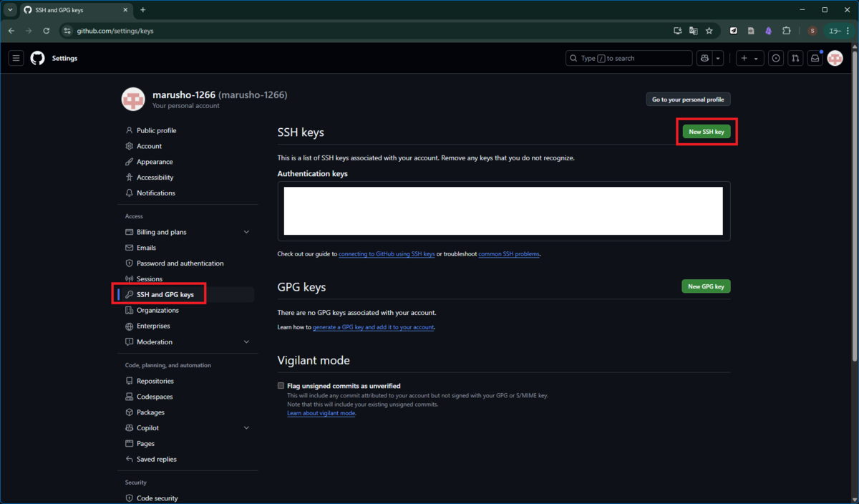859x504 pixels.
Task: Open Copilot chat icon in header
Action: pyautogui.click(x=704, y=58)
